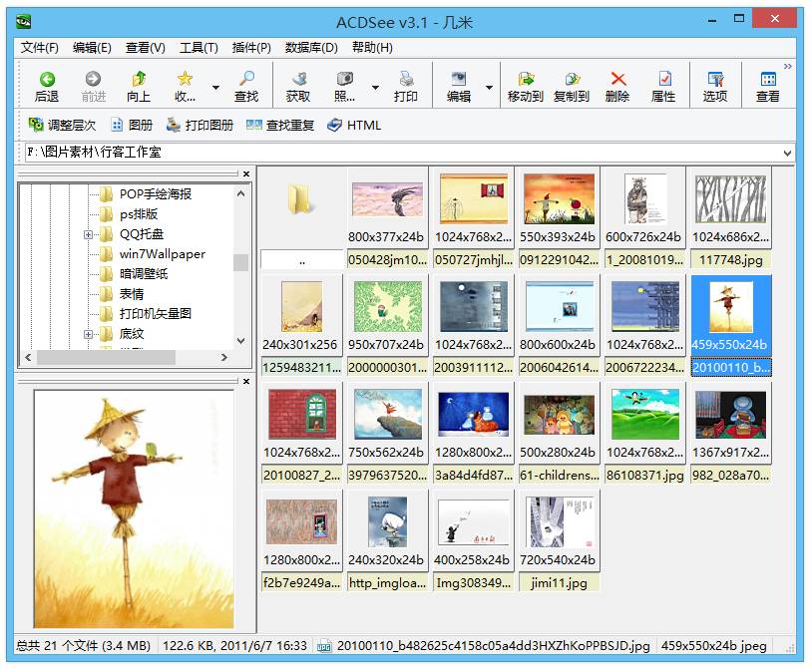Click file name label 20100827_2...
Screen dimensions: 812x668
[301, 475]
